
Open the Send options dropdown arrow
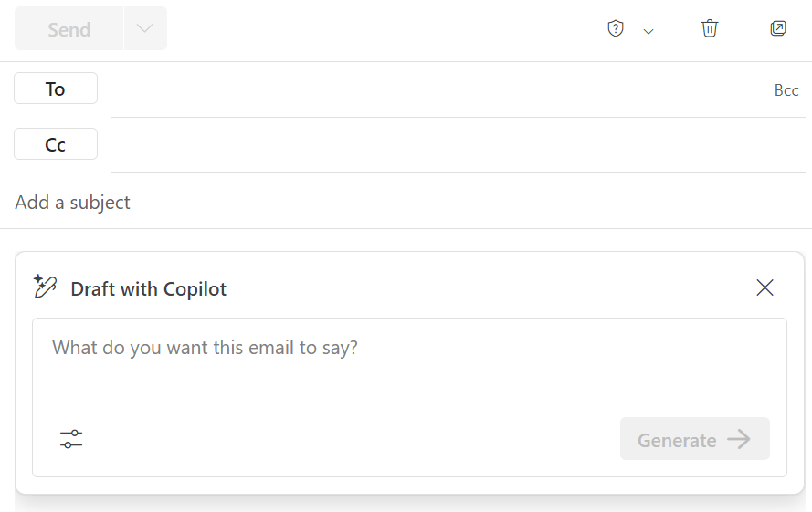click(145, 29)
